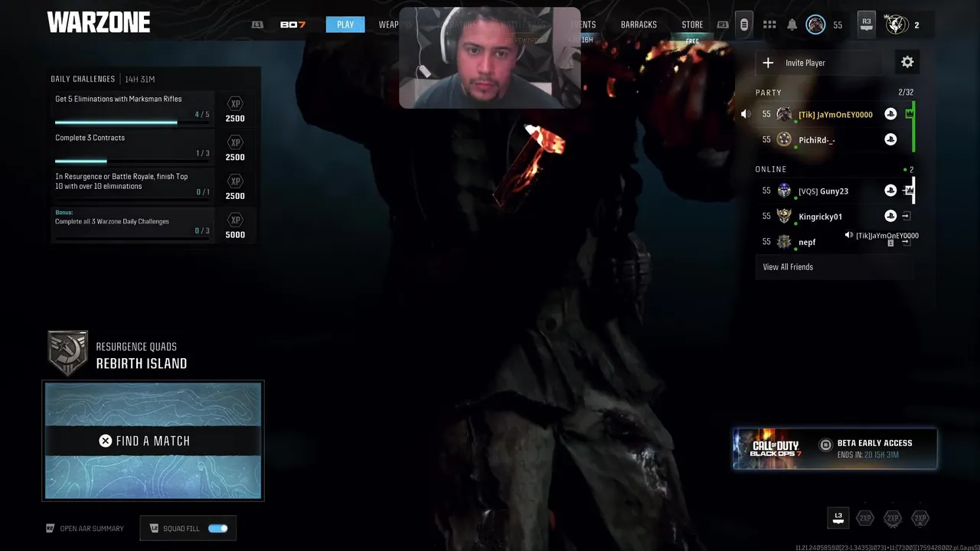Select online friend Kingricky01

[835, 216]
